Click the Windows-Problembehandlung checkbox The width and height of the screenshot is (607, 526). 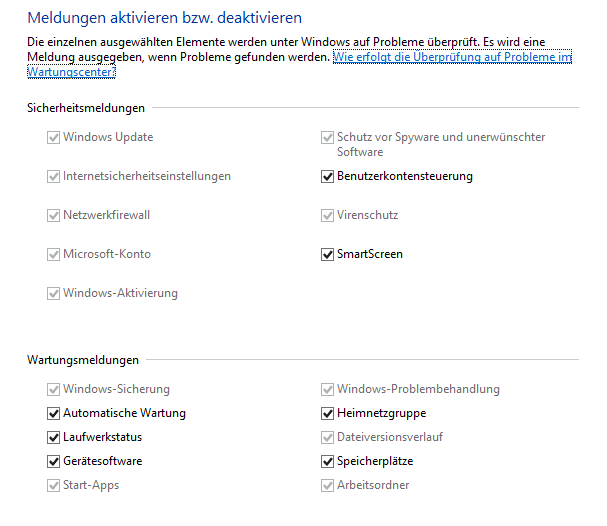(x=328, y=389)
